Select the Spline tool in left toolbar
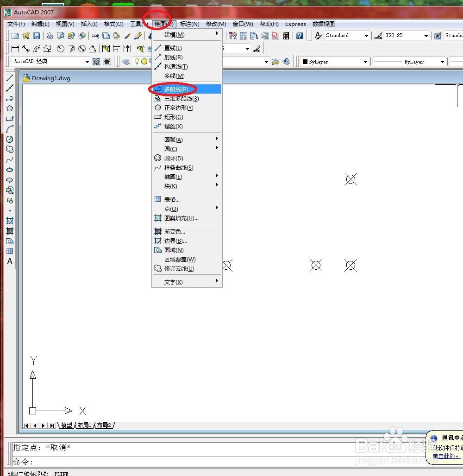This screenshot has width=463, height=476. coord(10,160)
